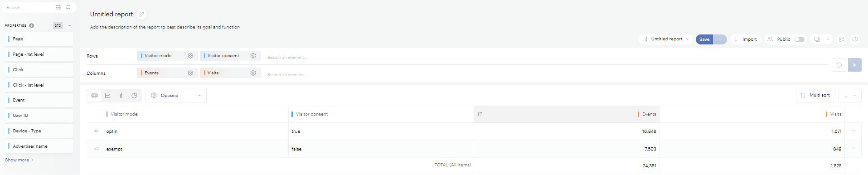Image resolution: width=868 pixels, height=175 pixels.
Task: Switch to line chart view
Action: click(108, 96)
